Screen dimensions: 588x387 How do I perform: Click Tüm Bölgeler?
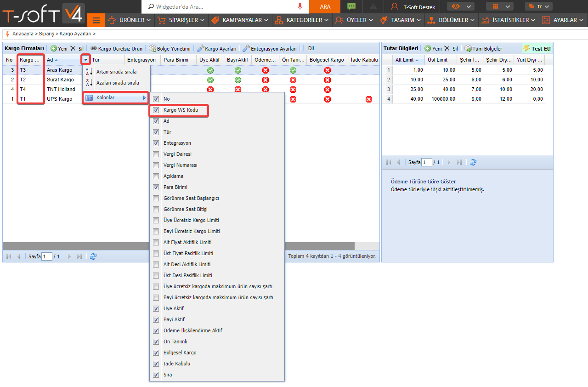(x=483, y=48)
